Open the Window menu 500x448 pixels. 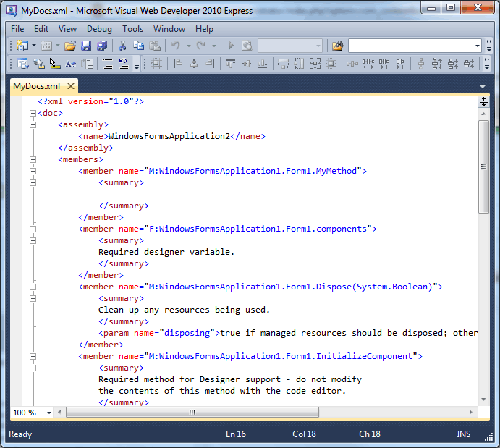point(169,29)
